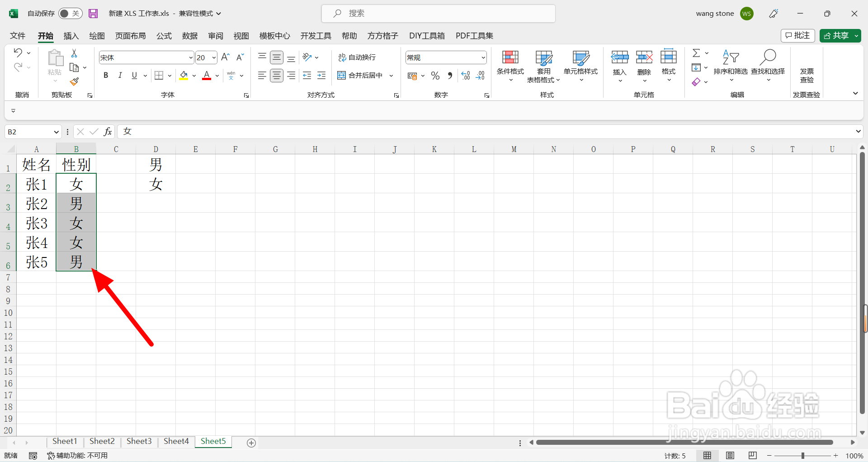The image size is (868, 462).
Task: Click the Clear eraser icon
Action: coord(696,82)
